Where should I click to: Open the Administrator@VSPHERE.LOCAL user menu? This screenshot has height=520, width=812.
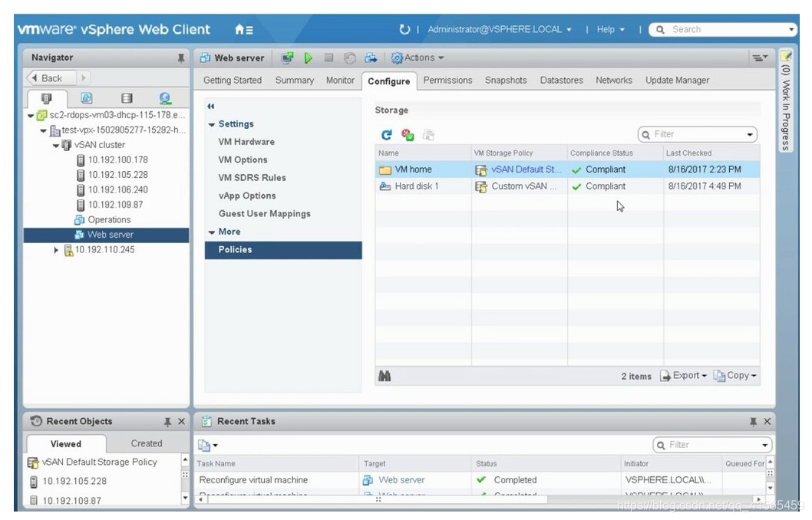[x=499, y=29]
